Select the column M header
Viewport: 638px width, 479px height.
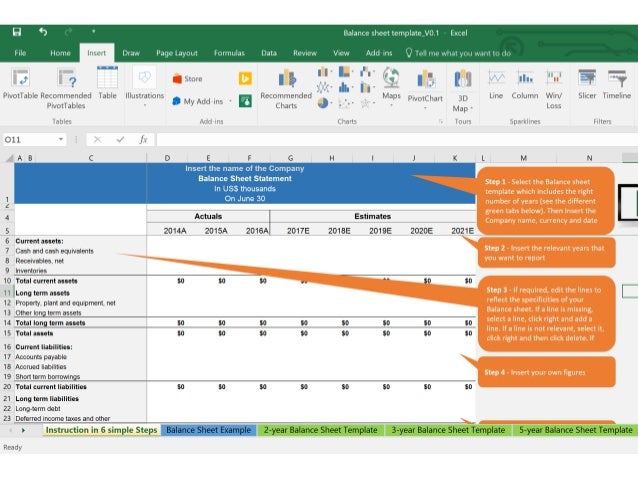click(523, 158)
